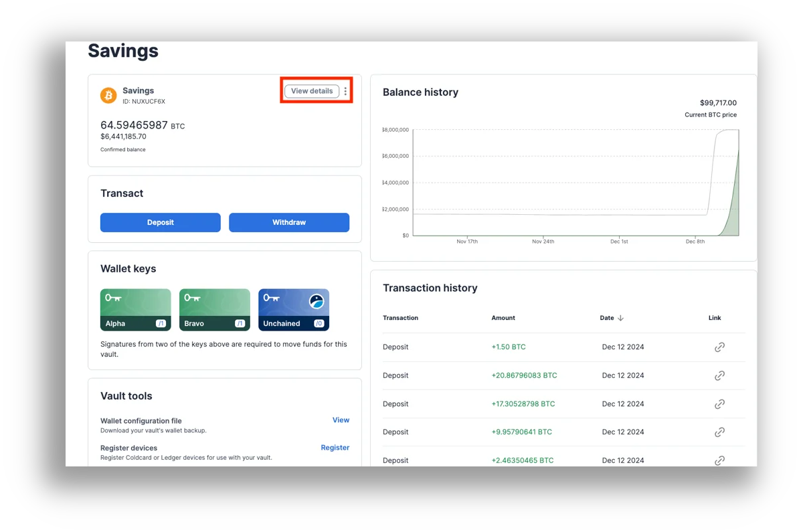799x532 pixels.
Task: Select the Bravo wallet key card
Action: tap(215, 310)
